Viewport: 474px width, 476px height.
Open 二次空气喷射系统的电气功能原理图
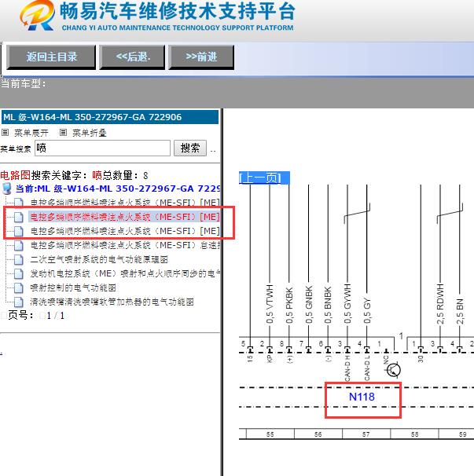coord(99,259)
